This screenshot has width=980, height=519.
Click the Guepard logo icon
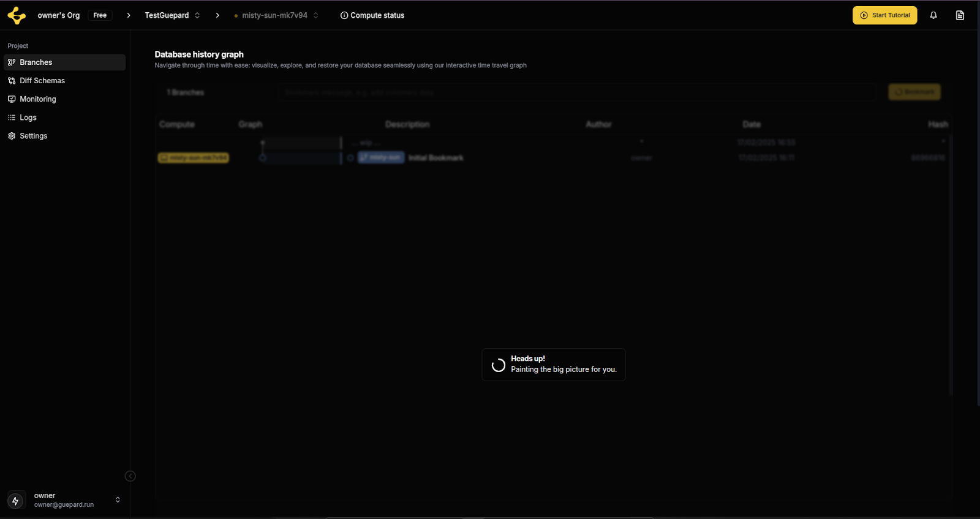(17, 15)
